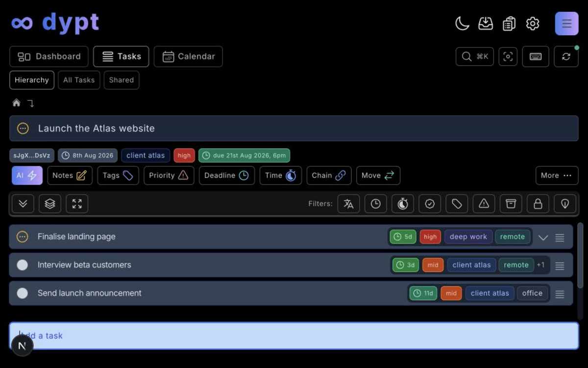
Task: Go to home breadcrumb icon
Action: (x=17, y=103)
